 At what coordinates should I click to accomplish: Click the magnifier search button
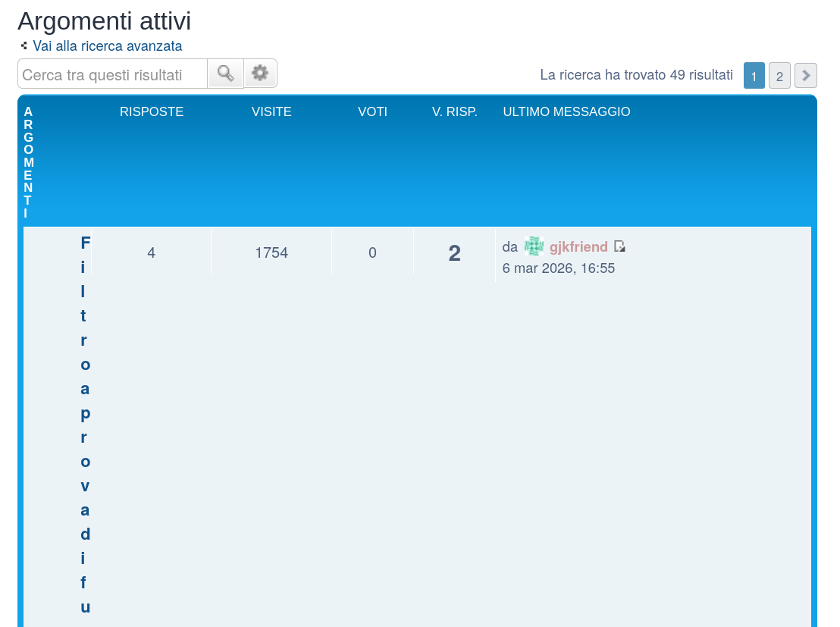click(x=225, y=74)
